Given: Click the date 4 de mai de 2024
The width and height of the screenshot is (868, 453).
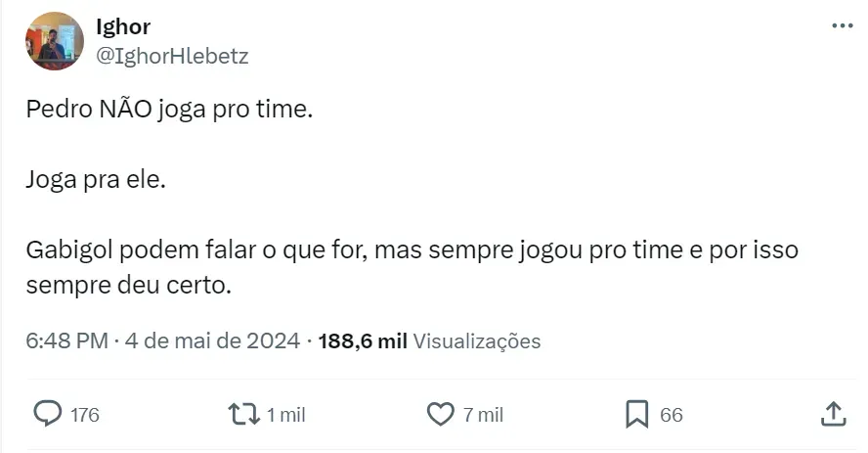Looking at the screenshot, I should (x=213, y=341).
